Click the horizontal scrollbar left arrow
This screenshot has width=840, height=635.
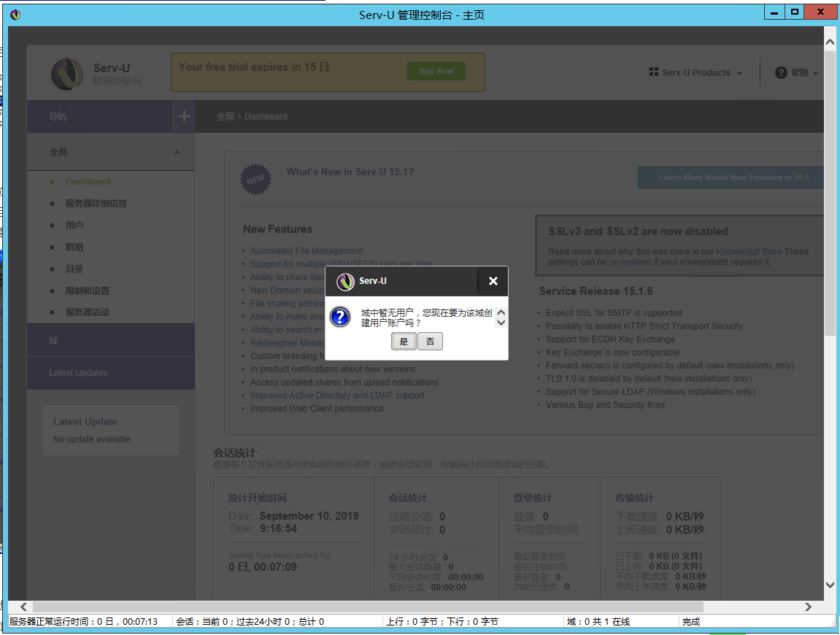tap(23, 607)
